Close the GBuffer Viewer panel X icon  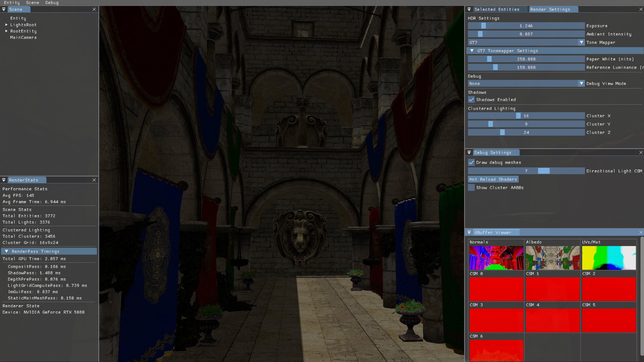pos(641,232)
